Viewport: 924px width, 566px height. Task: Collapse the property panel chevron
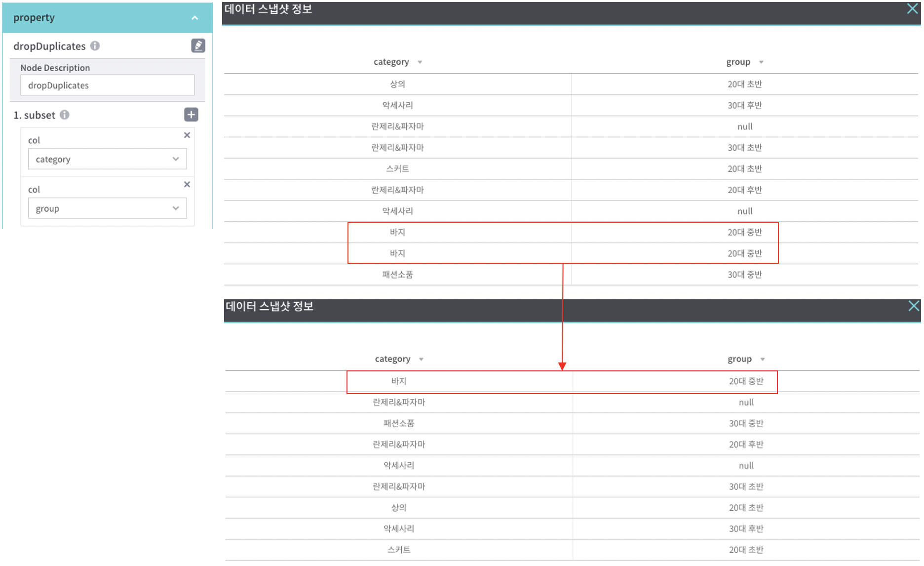[x=194, y=18]
